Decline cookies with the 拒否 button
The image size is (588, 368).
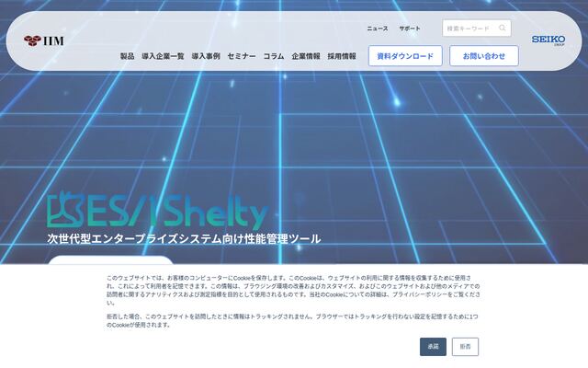point(466,347)
